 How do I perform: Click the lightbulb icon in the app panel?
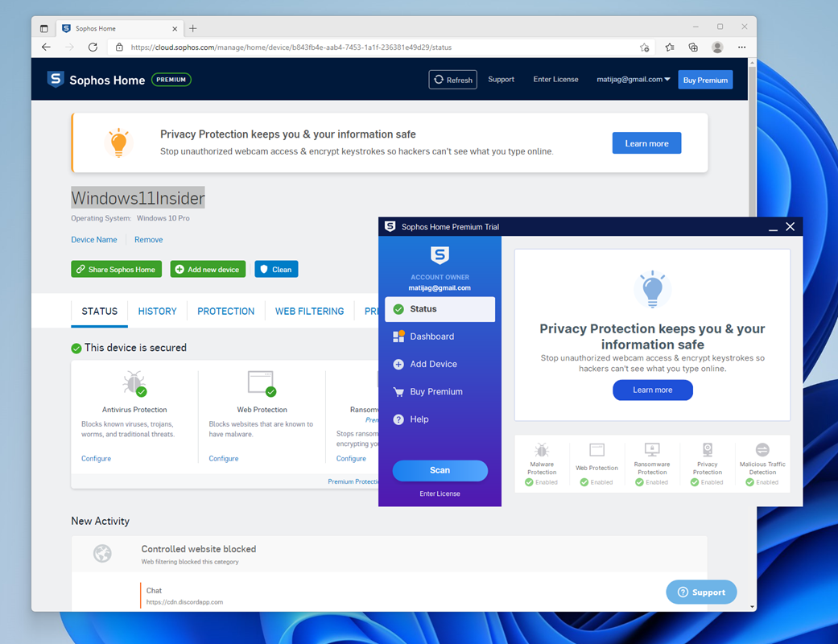[x=653, y=289]
